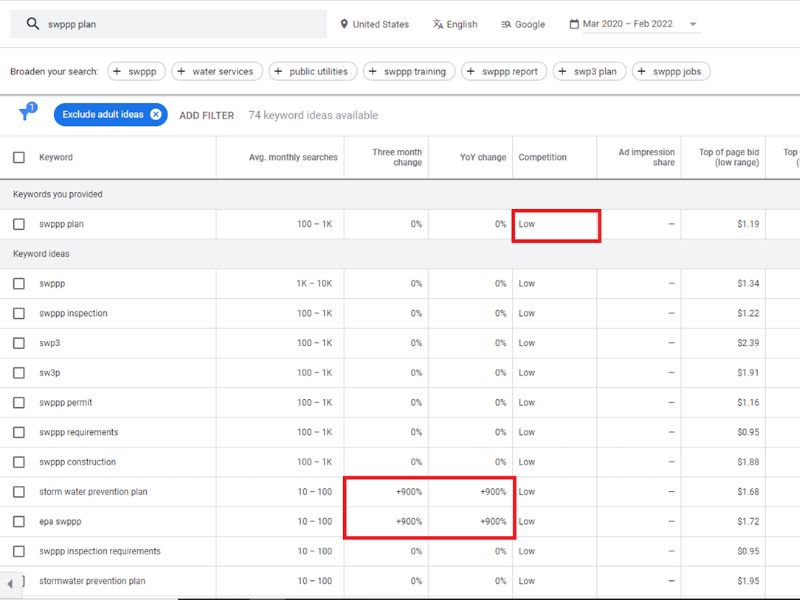Check the sw3p keyword checkbox

click(19, 372)
